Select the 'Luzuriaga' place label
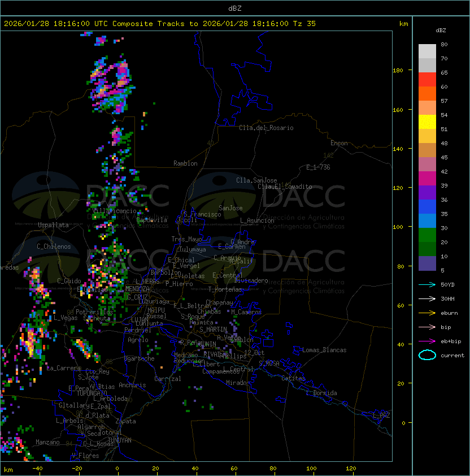This screenshot has height=476, width=470. click(154, 301)
